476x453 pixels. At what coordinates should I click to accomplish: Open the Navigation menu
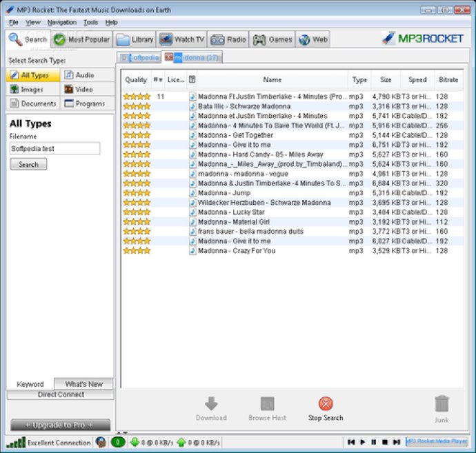click(62, 22)
